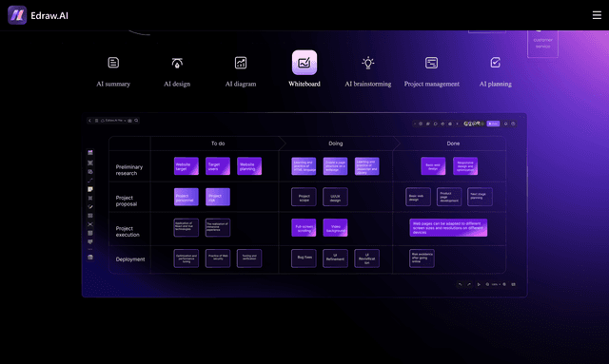
Task: Click the back arrow in preview toolbar
Action: coord(89,121)
